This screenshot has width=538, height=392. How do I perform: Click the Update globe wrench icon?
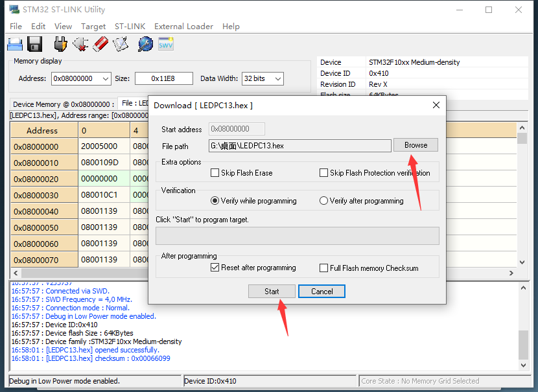tap(145, 44)
